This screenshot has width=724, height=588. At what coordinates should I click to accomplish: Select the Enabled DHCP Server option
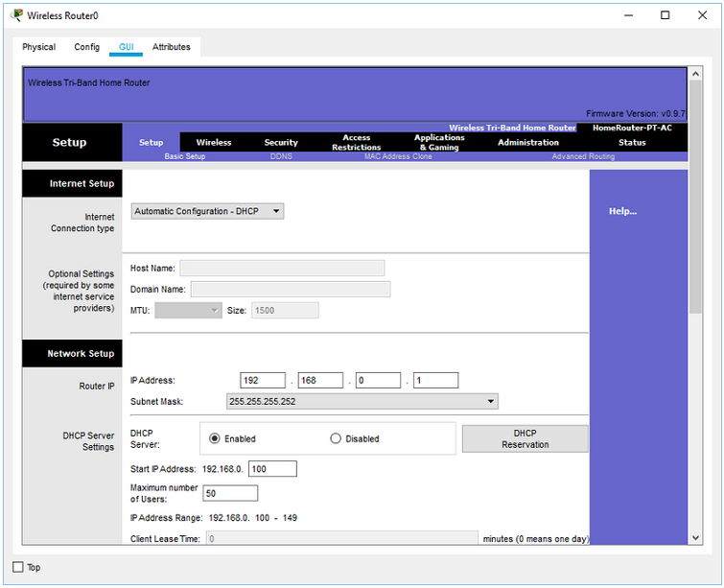[x=214, y=438]
